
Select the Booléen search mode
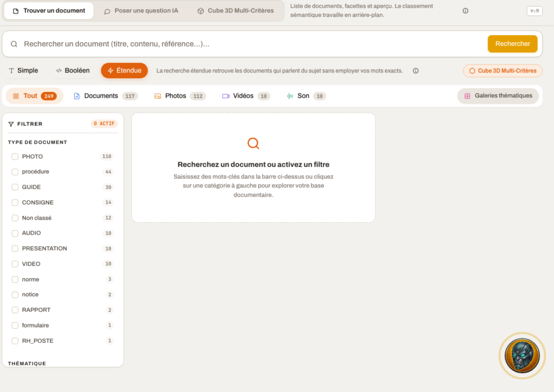[73, 71]
